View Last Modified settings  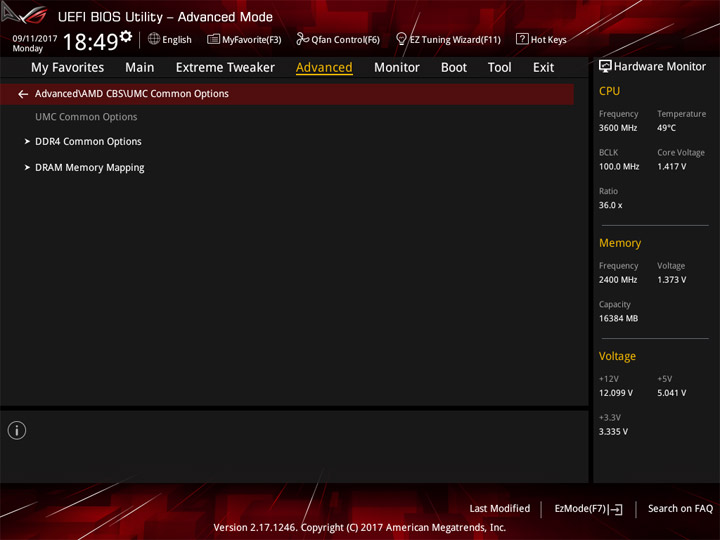[x=500, y=509]
